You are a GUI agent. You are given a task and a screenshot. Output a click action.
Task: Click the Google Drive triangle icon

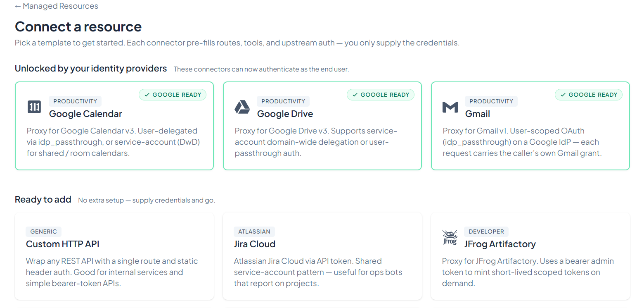pyautogui.click(x=242, y=107)
